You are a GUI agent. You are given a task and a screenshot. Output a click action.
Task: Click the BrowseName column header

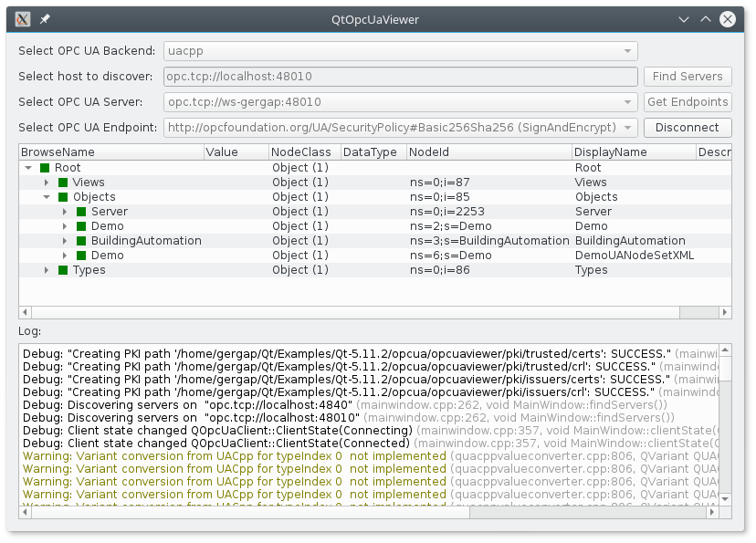(x=110, y=152)
